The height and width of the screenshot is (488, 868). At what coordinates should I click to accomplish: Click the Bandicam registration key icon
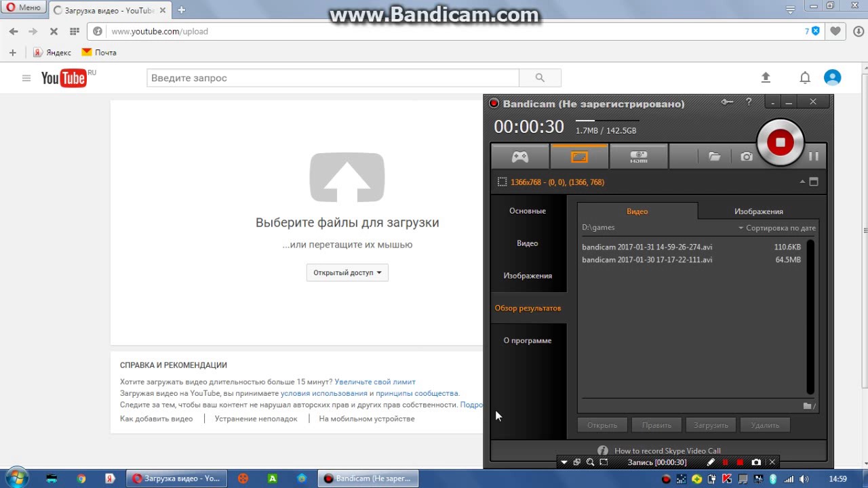[x=727, y=102]
